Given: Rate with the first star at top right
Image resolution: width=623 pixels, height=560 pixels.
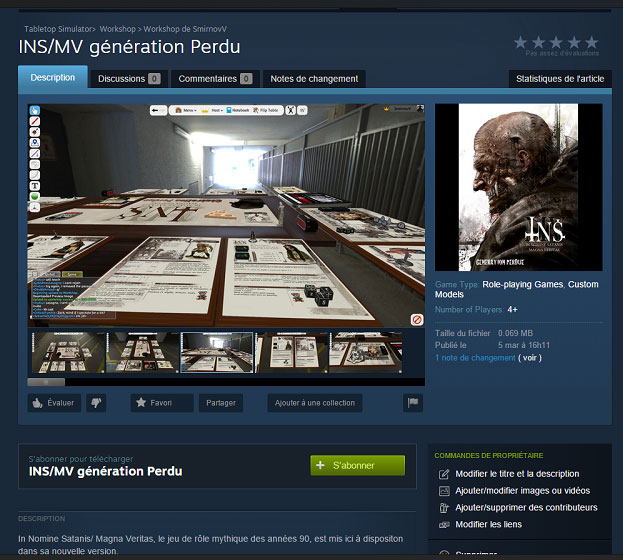Looking at the screenshot, I should tap(521, 42).
